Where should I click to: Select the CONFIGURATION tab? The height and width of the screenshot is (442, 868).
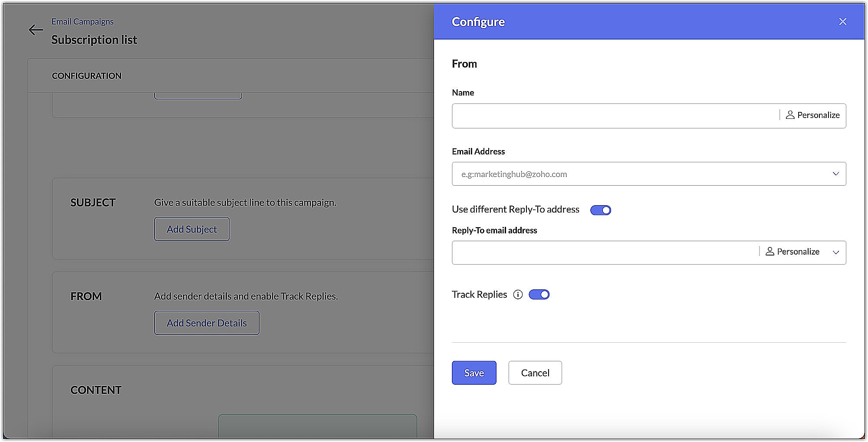(86, 76)
